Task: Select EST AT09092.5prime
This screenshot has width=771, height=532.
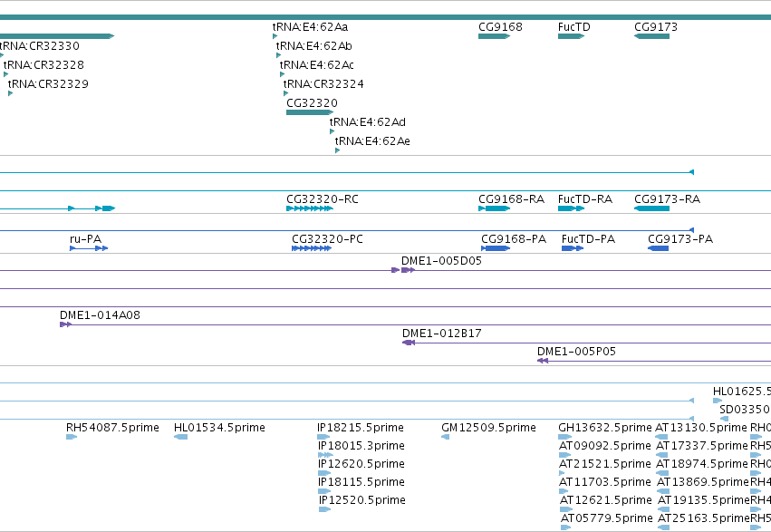Action: point(565,455)
